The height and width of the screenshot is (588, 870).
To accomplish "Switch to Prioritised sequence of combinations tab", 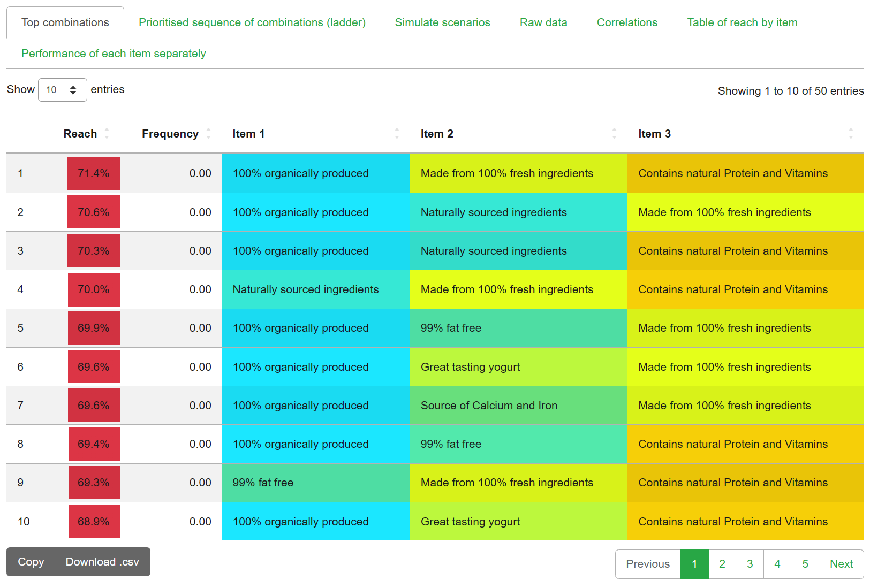I will 252,22.
